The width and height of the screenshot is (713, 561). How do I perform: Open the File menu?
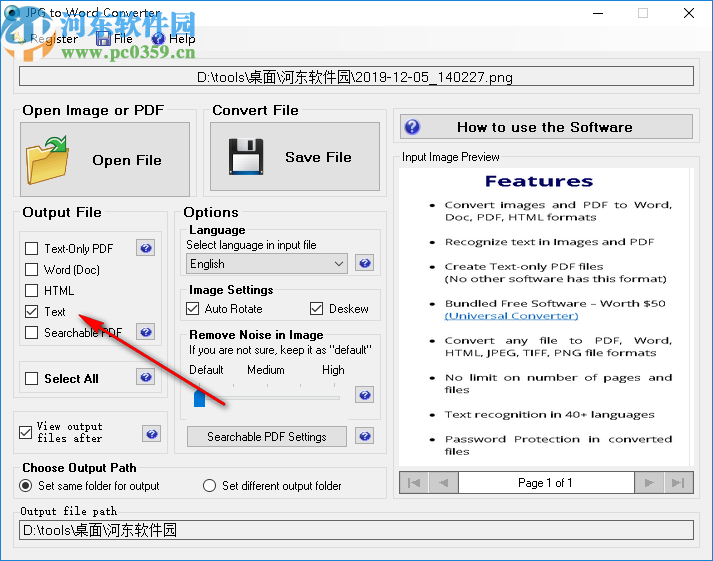[x=115, y=39]
